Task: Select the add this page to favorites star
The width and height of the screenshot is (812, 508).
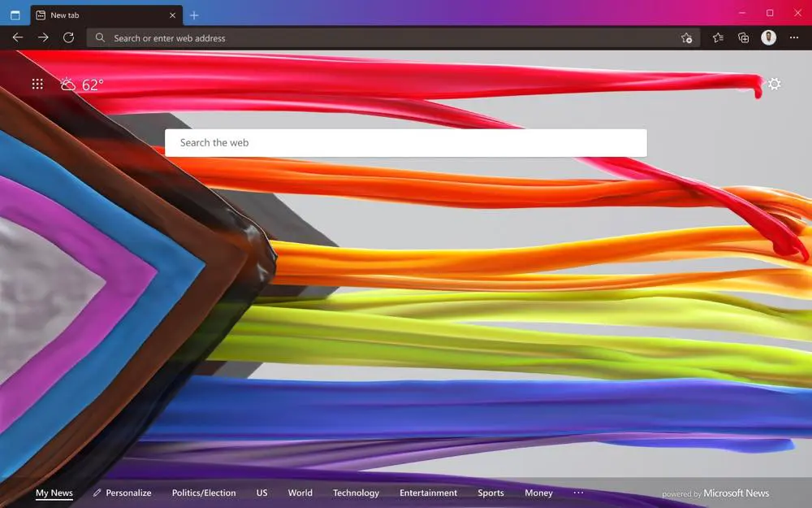Action: pyautogui.click(x=687, y=37)
